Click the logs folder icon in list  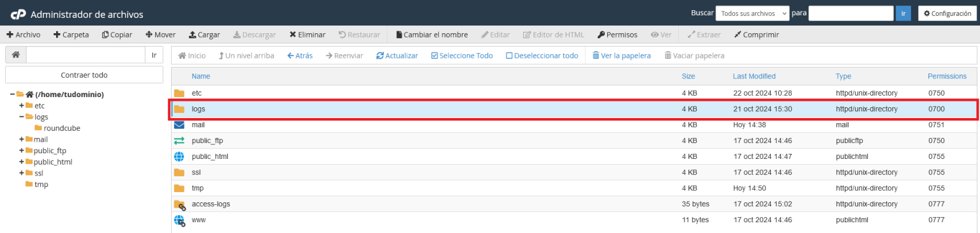tap(179, 109)
